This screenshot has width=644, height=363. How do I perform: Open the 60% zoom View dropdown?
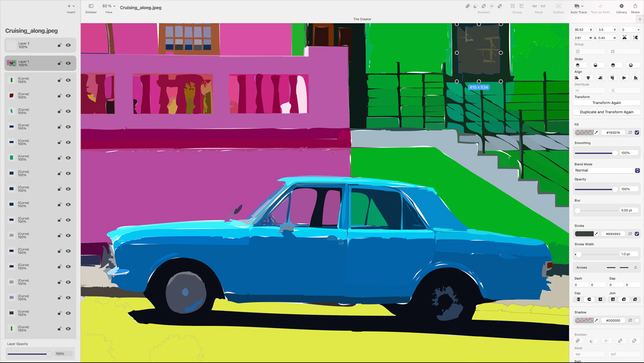109,6
